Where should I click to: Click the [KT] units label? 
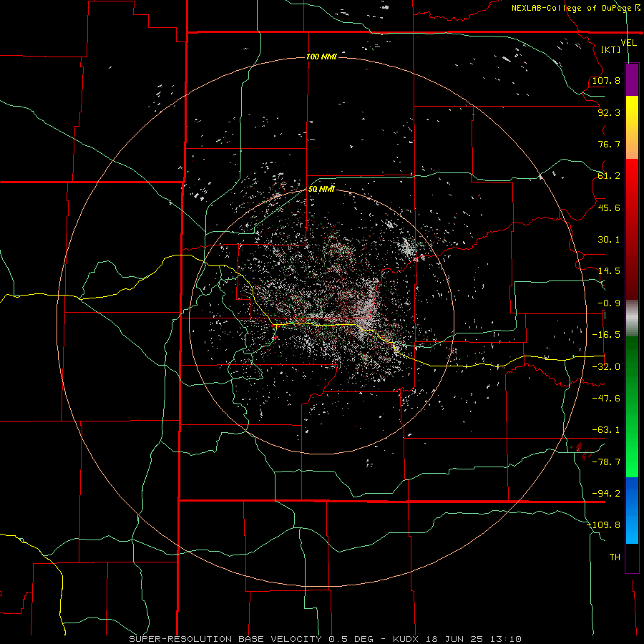click(611, 49)
